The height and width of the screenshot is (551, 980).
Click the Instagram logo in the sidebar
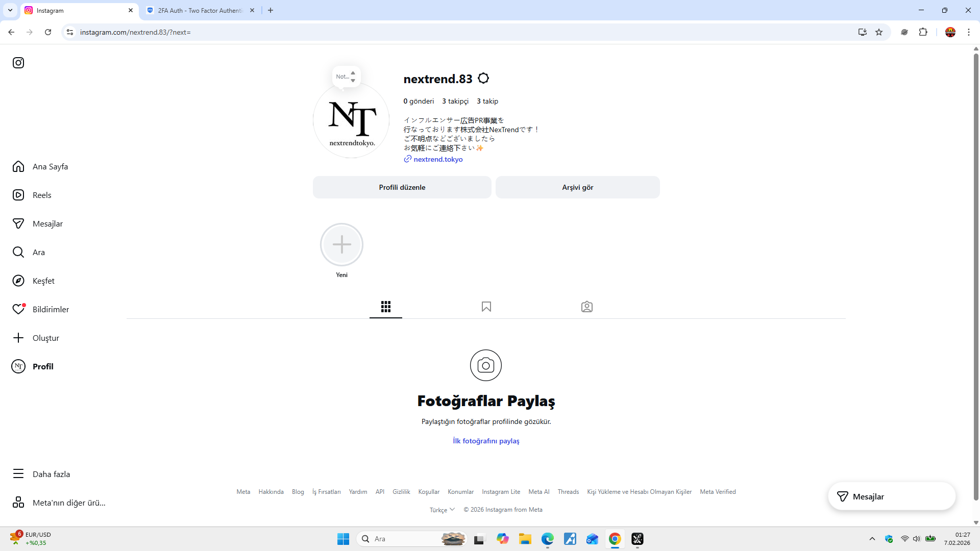point(18,63)
